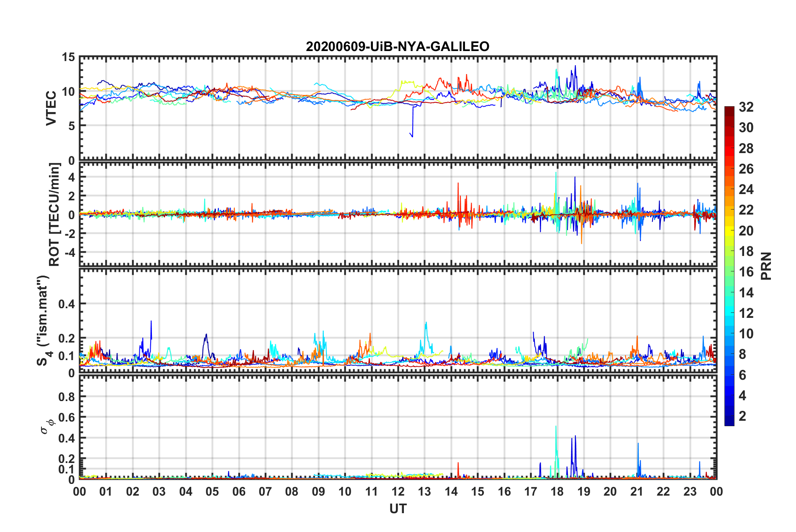The image size is (796, 532).
Task: Click colorbar tick label 24
Action: pos(746,189)
